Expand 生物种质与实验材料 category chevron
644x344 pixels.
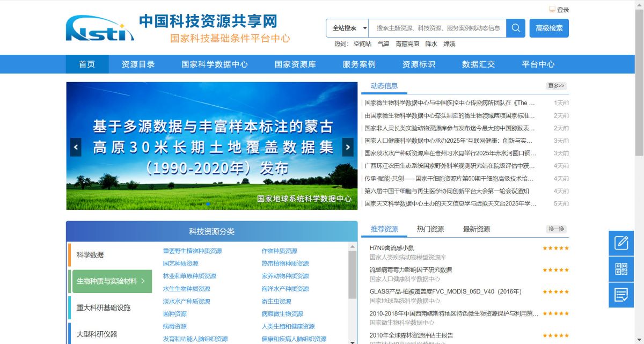(143, 281)
